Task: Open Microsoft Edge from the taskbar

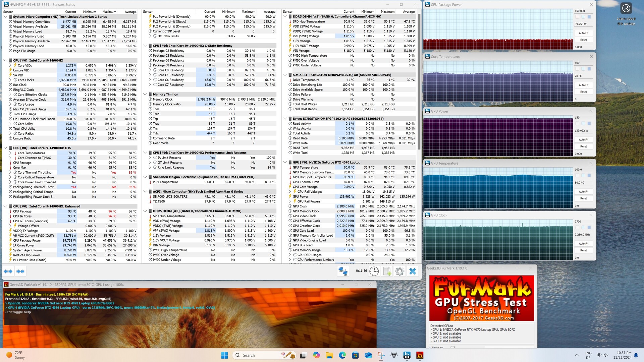Action: [342, 355]
